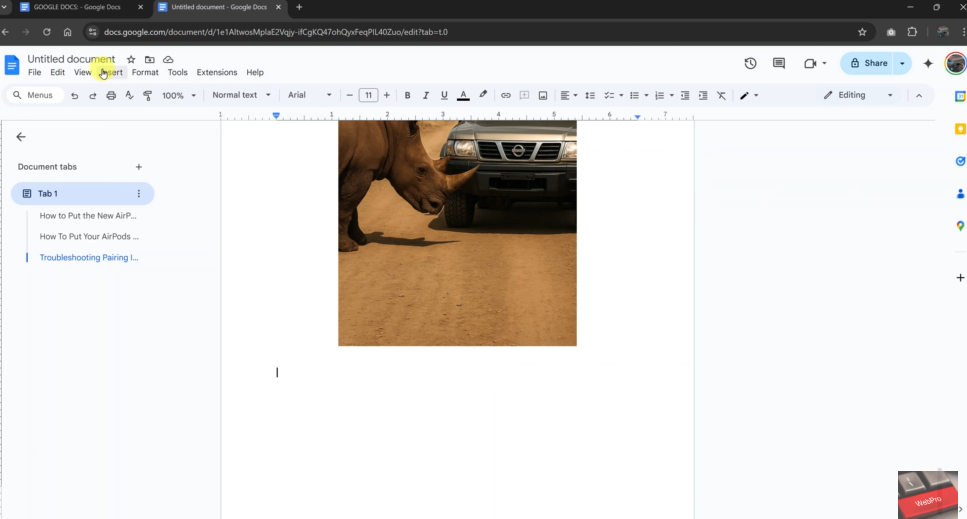Click the Insert image icon
Viewport: 967px width, 519px height.
tap(543, 96)
